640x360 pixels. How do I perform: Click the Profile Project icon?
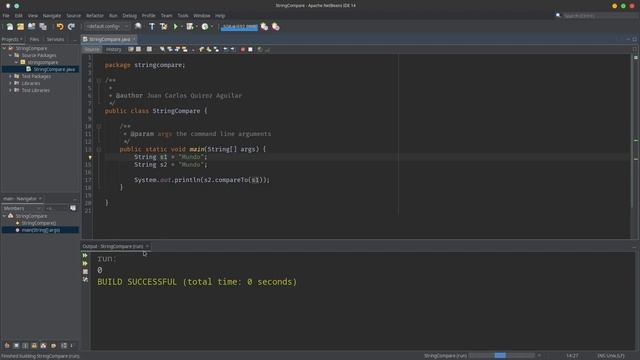click(205, 27)
